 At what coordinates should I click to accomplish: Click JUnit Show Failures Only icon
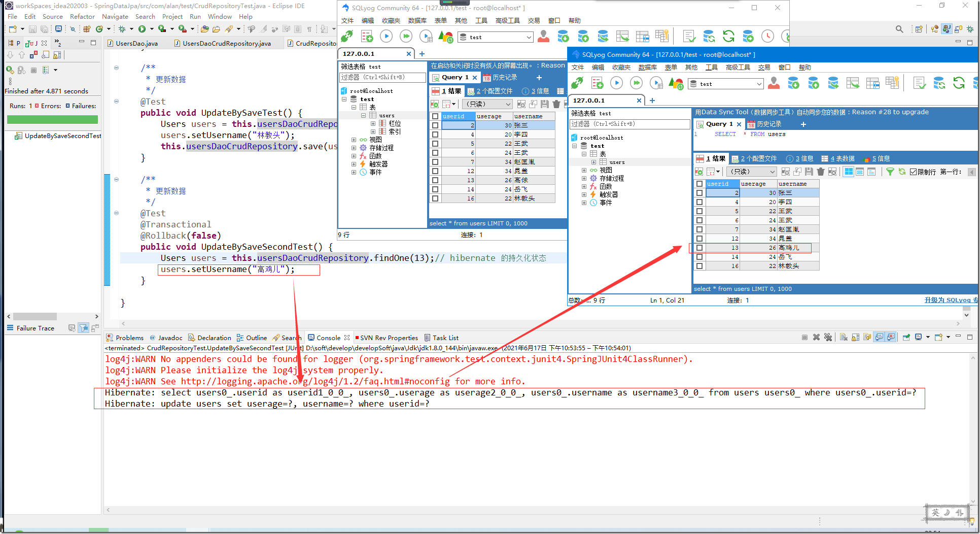point(32,55)
